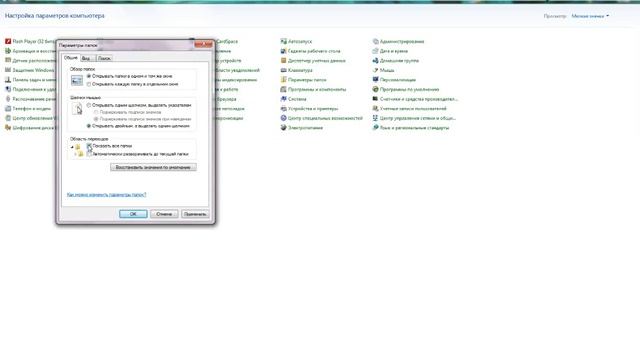Choose 'Открывать двойным, а выделять одним щелчком'

(89, 126)
